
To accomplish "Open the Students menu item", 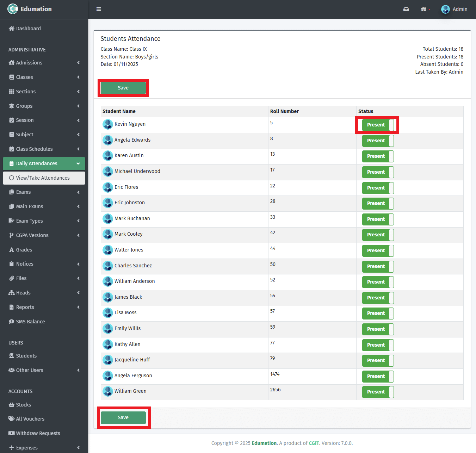I will 26,356.
